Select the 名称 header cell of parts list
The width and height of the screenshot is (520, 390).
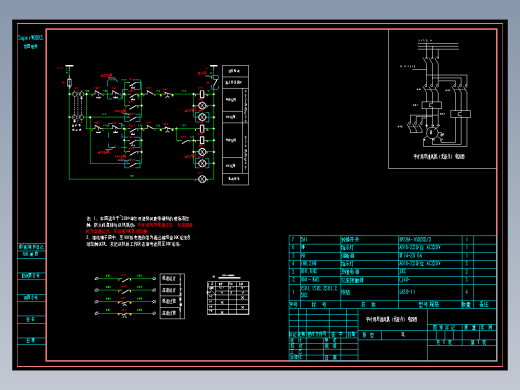[x=369, y=304]
